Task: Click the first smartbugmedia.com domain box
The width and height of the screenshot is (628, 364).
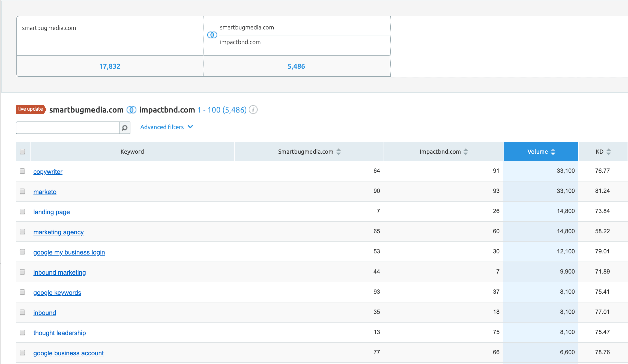Action: point(110,36)
